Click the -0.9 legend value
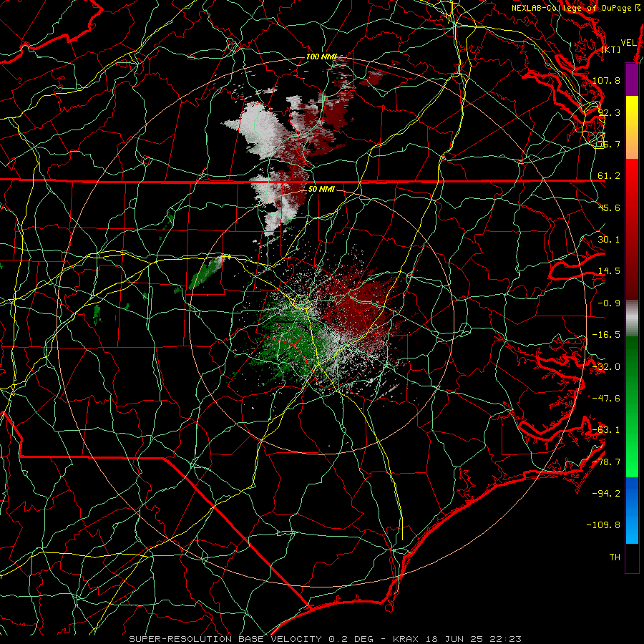 tap(609, 303)
